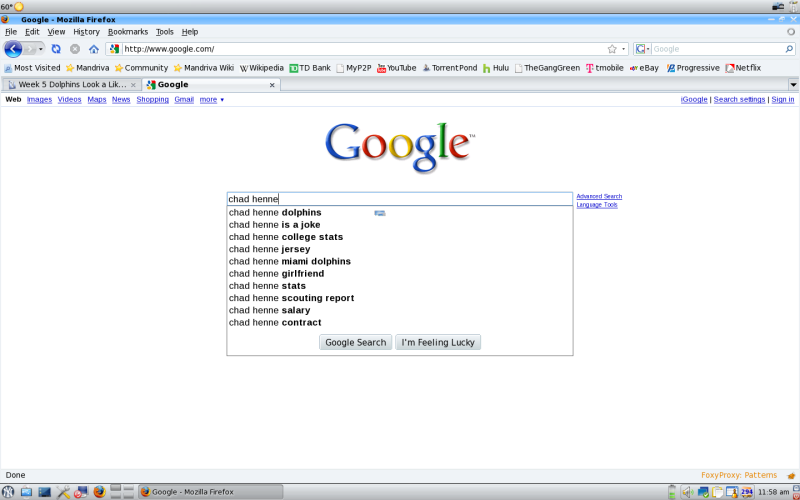Click the search magnifier icon in search box
Image resolution: width=800 pixels, height=500 pixels.
pos(789,49)
